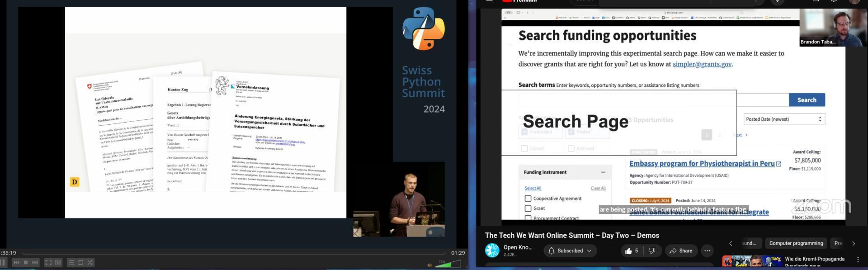
Task: Open the Subscribed notification dropdown
Action: (570, 251)
